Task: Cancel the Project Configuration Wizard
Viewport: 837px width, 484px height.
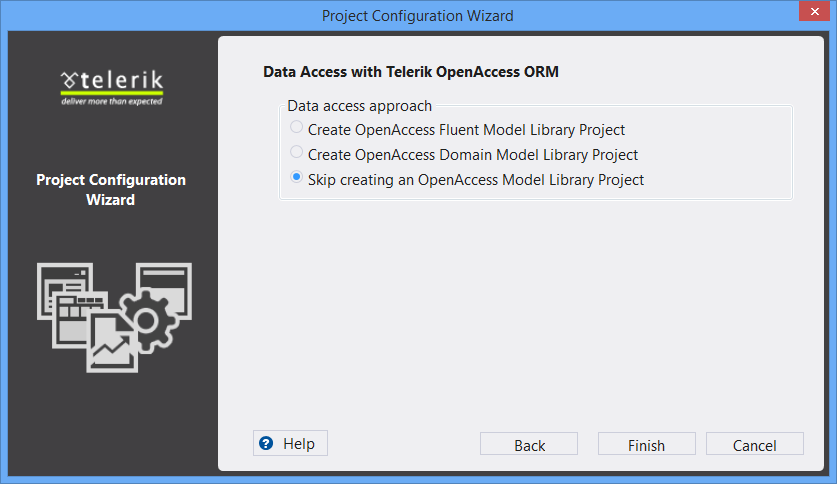Action: pos(755,444)
